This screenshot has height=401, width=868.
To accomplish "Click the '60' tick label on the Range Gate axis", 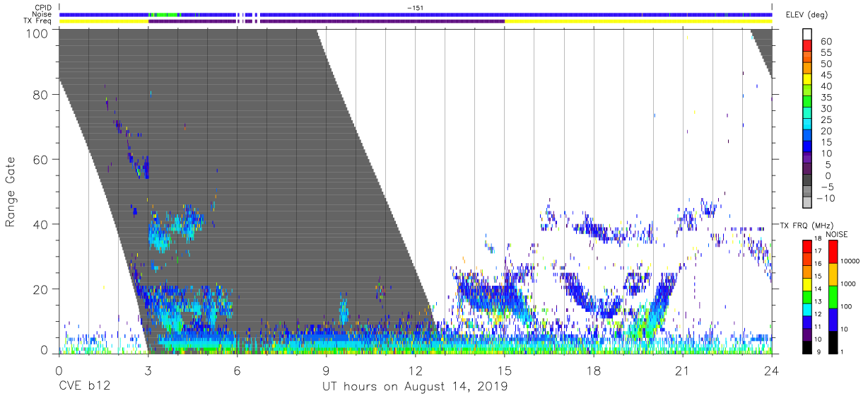I will coord(42,160).
